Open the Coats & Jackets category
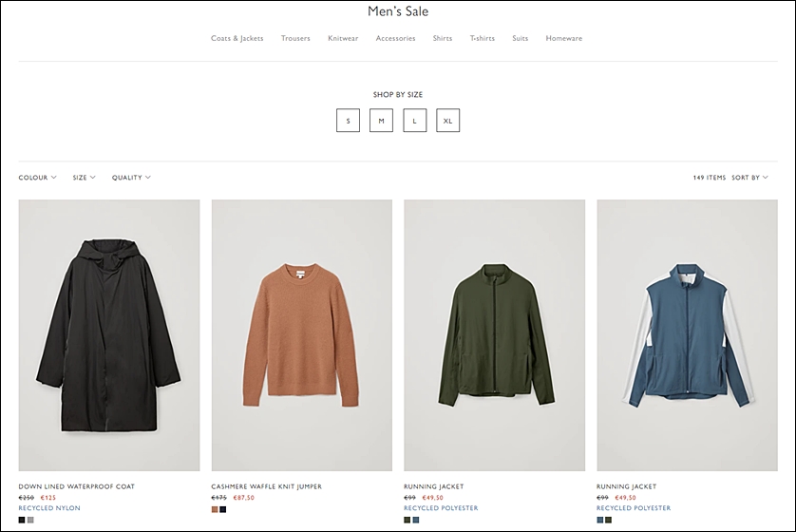The height and width of the screenshot is (532, 796). [x=237, y=38]
